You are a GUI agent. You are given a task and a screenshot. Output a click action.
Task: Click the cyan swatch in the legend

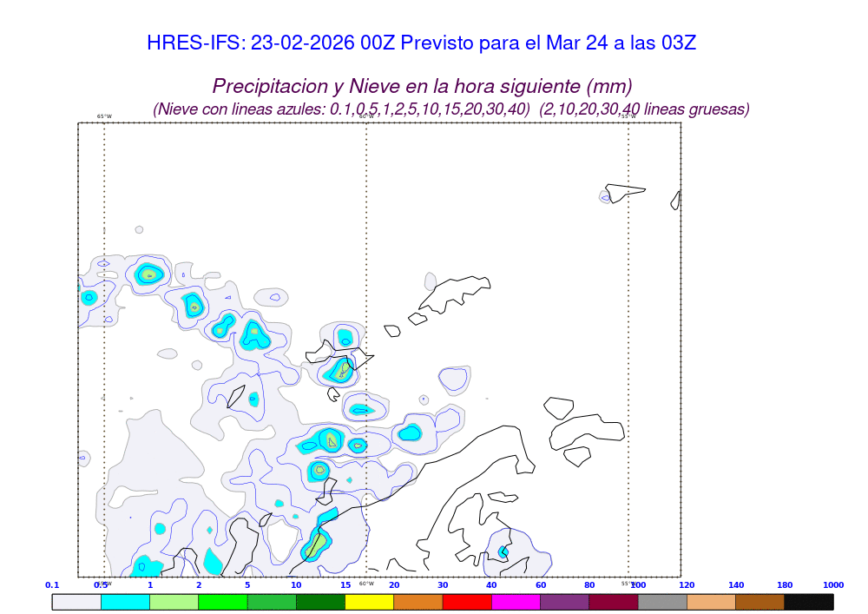click(x=125, y=602)
